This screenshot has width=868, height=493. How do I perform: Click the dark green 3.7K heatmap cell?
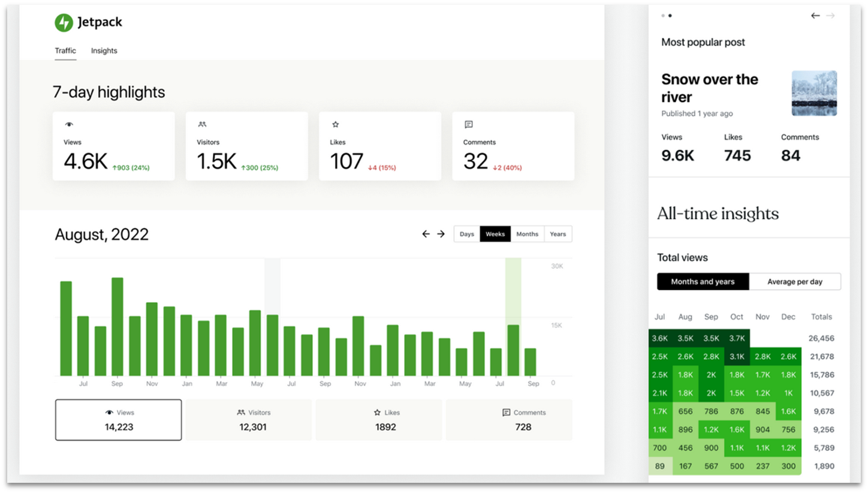pos(737,338)
